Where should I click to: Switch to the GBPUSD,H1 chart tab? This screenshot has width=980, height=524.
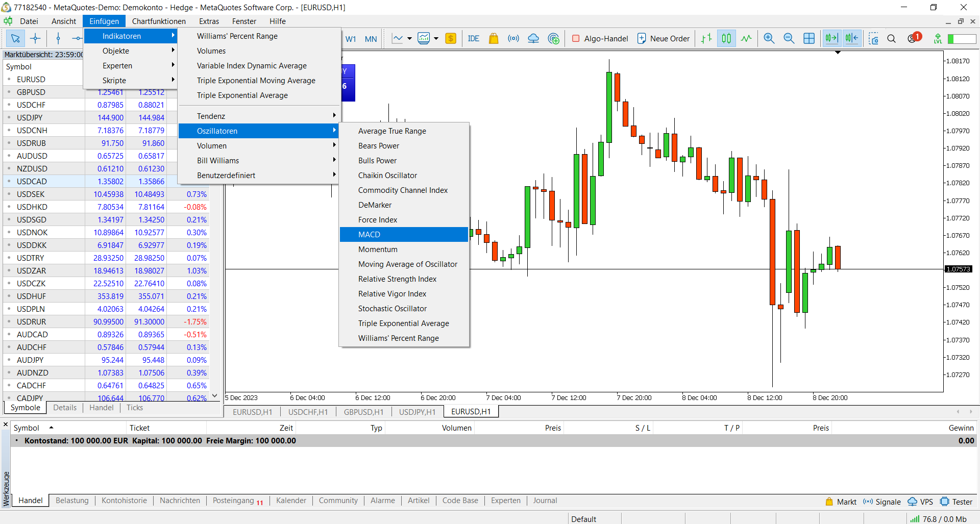[x=363, y=412]
